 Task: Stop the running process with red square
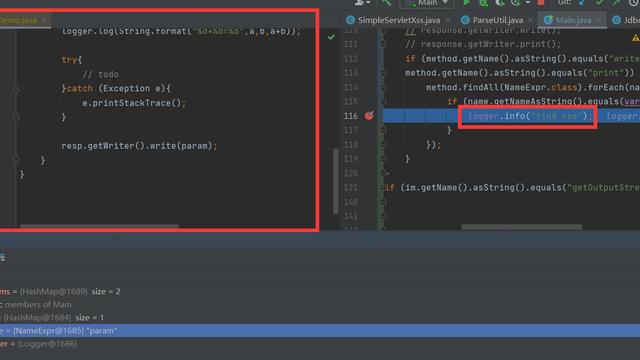[541, 2]
